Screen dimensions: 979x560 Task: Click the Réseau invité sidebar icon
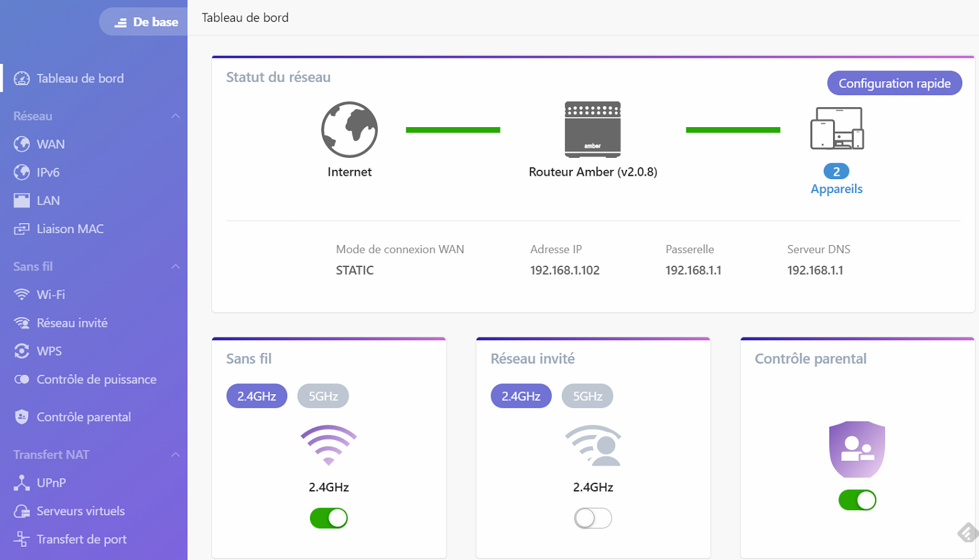21,323
